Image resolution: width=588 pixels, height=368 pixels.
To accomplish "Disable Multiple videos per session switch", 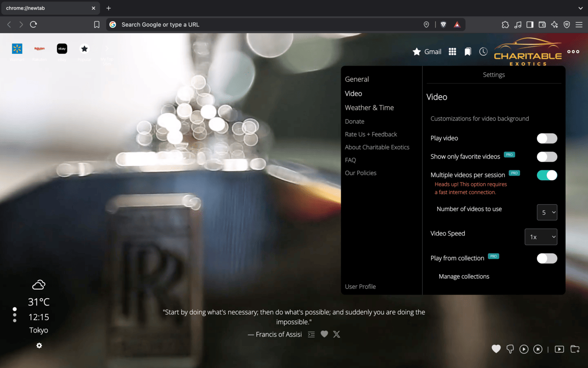I will pyautogui.click(x=547, y=175).
